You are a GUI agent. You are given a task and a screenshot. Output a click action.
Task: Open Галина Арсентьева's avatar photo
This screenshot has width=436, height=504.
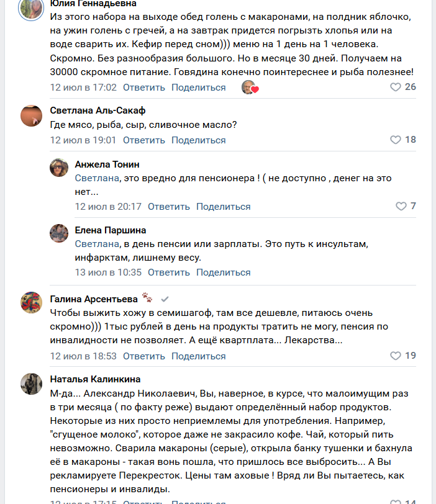pos(31,302)
